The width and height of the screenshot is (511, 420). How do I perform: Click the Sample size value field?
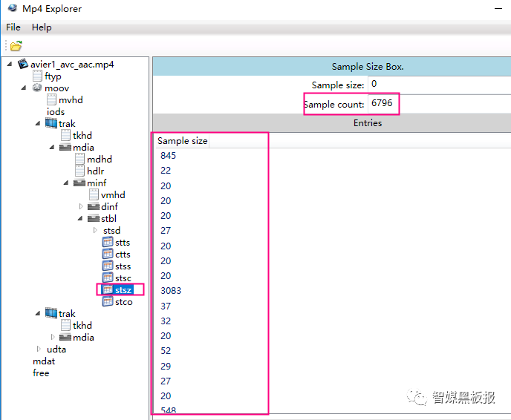coord(439,85)
